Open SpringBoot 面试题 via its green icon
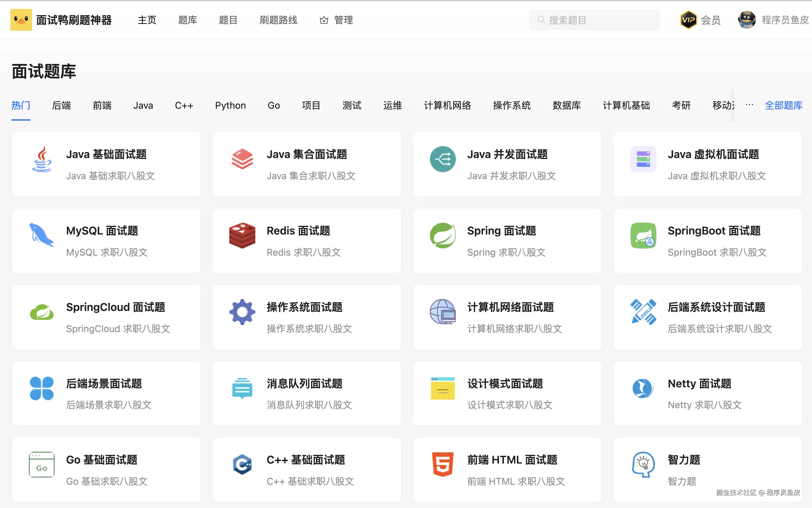This screenshot has width=812, height=508. [x=643, y=236]
